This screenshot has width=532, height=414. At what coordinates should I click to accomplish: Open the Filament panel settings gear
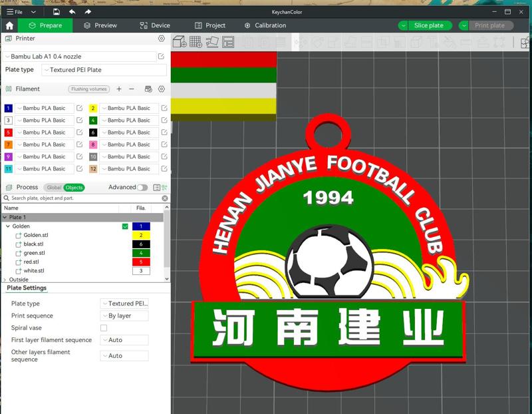[161, 89]
